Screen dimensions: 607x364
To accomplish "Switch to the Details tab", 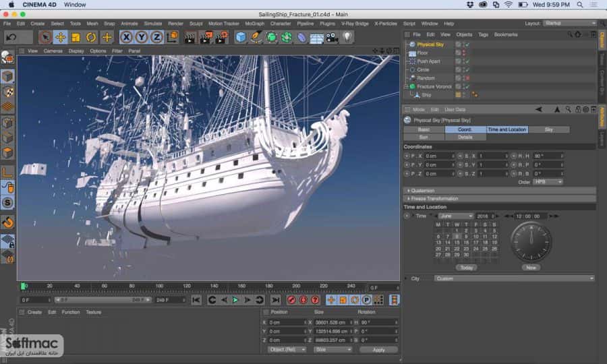I will point(465,138).
